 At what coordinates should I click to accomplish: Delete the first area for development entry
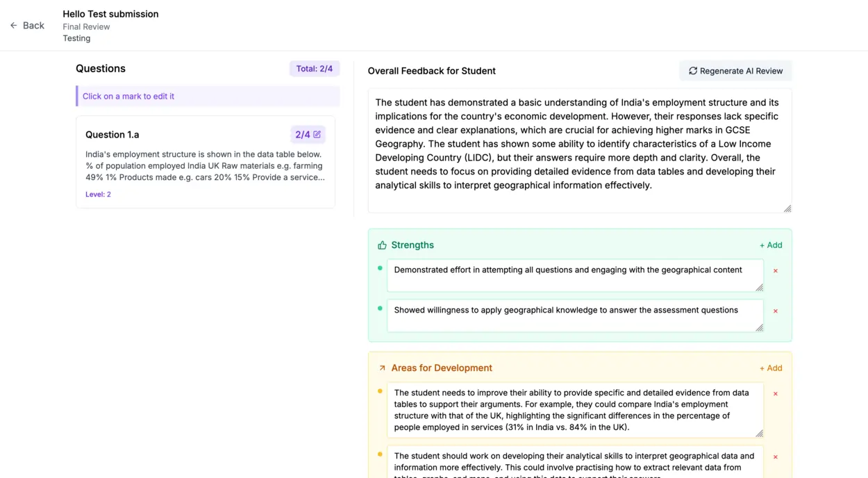click(775, 393)
